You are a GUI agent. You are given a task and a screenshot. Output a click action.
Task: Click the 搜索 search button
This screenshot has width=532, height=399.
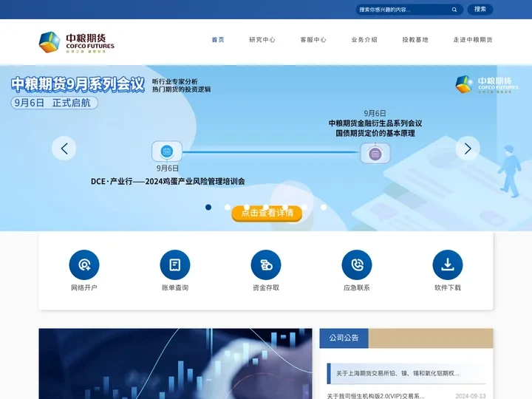click(480, 10)
